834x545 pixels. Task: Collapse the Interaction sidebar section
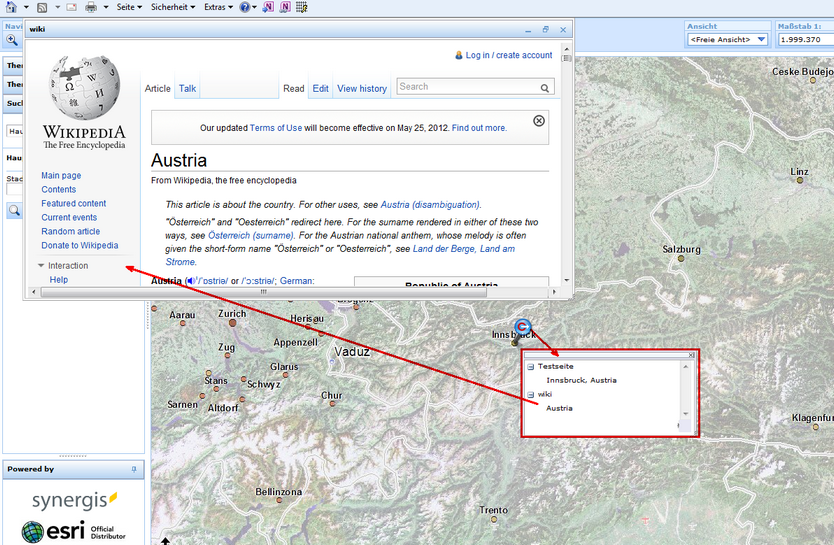(41, 266)
